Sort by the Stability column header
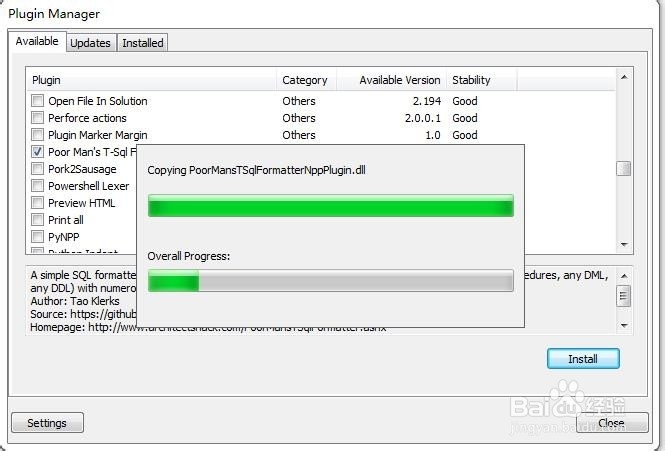 481,80
